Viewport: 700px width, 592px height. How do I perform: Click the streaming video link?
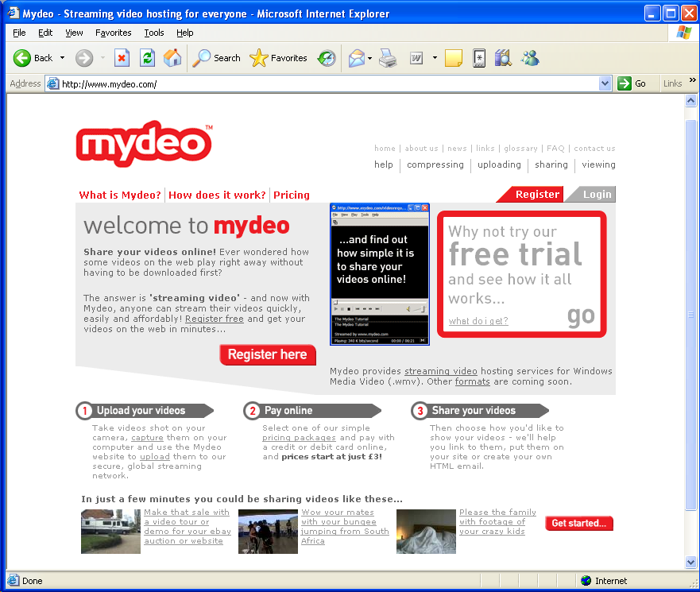pos(441,371)
